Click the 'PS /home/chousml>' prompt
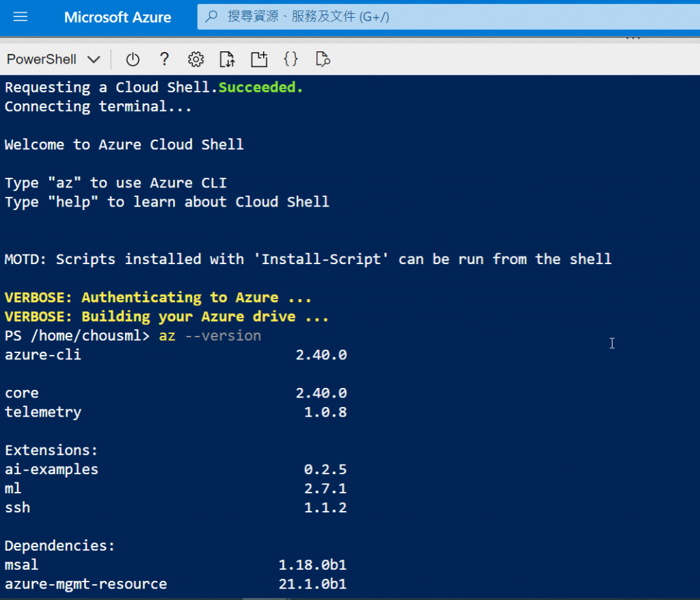Screen dimensions: 700x600 [77, 335]
